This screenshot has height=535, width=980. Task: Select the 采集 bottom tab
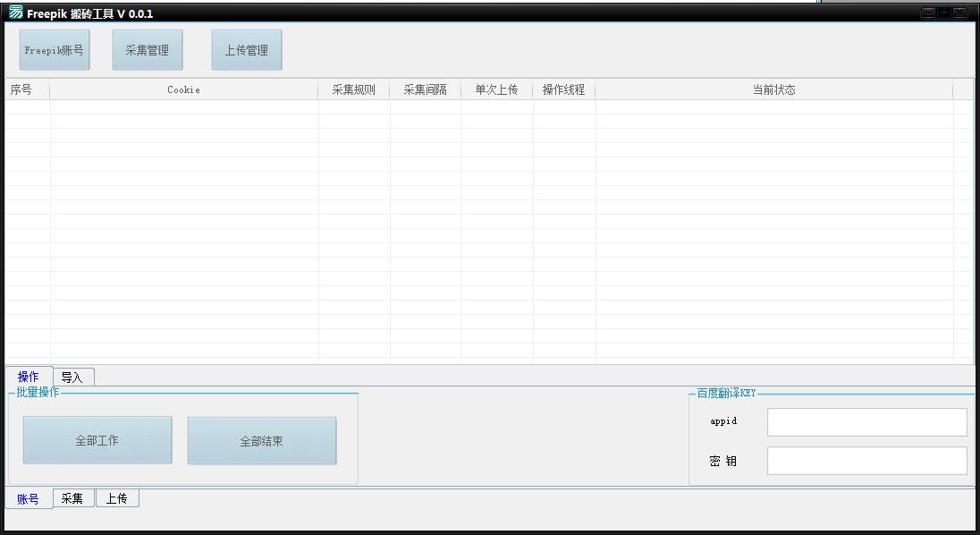coord(72,497)
